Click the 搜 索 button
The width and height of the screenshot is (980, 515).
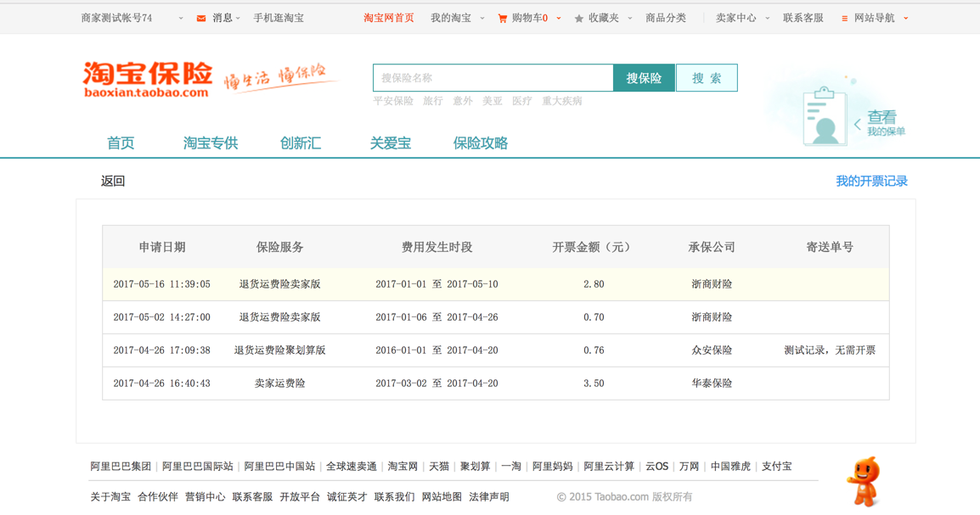tap(707, 78)
